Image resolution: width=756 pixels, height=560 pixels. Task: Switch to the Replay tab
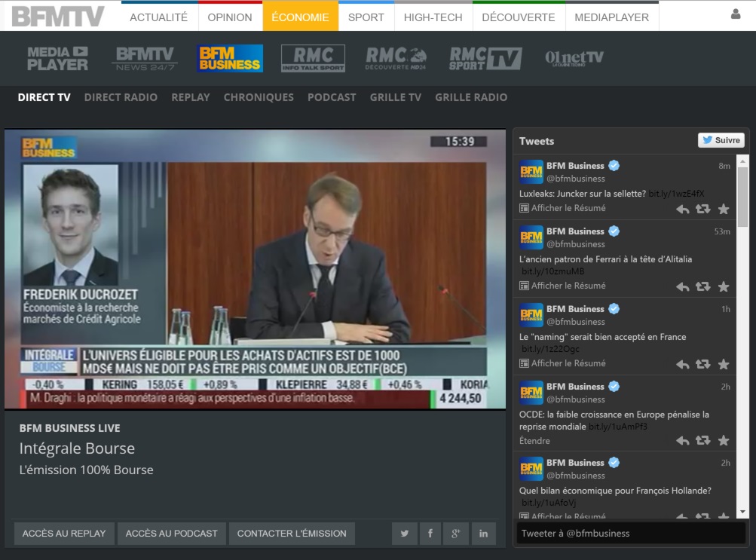[x=191, y=97]
